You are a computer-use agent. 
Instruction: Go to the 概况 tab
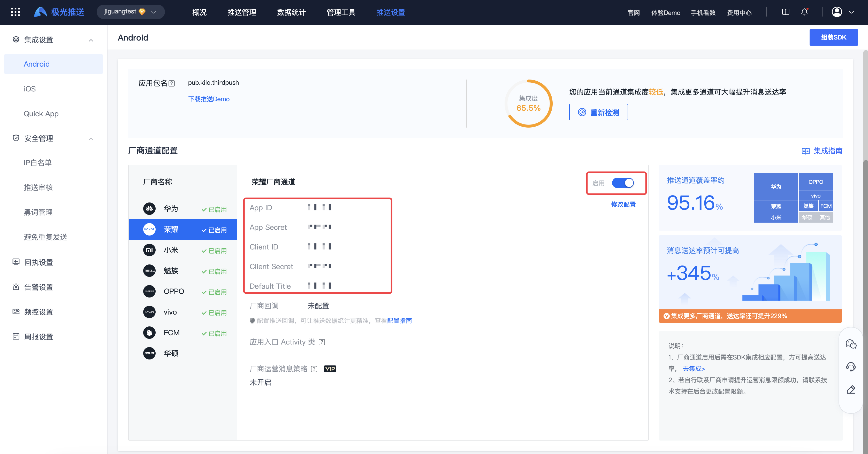tap(200, 12)
